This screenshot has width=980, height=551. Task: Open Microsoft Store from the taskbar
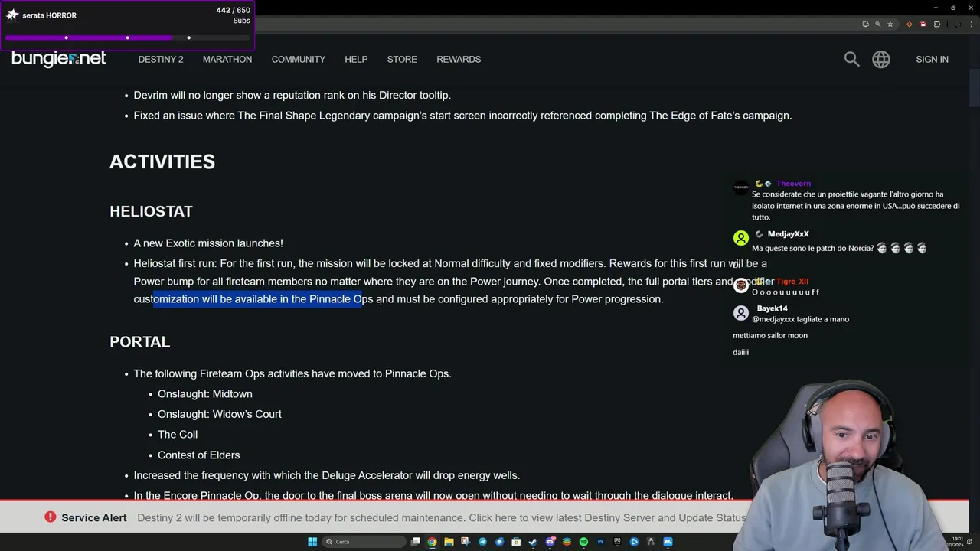pos(516,542)
